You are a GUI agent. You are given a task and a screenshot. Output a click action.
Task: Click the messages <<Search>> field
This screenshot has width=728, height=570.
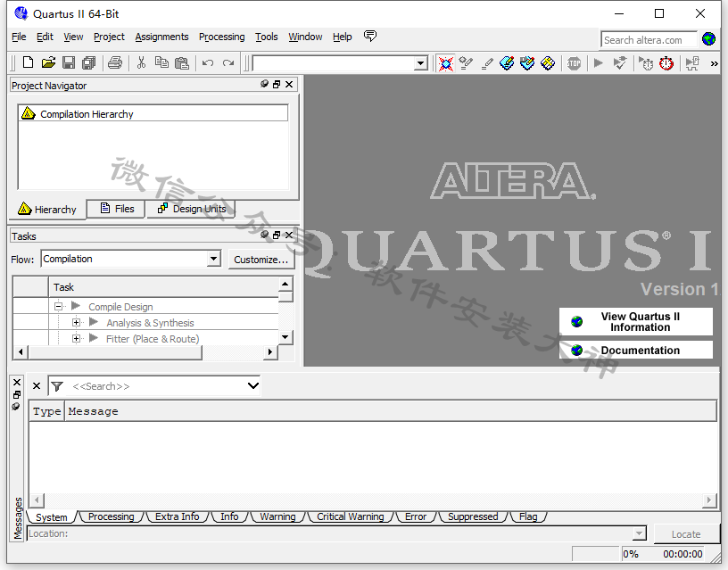[x=155, y=386]
